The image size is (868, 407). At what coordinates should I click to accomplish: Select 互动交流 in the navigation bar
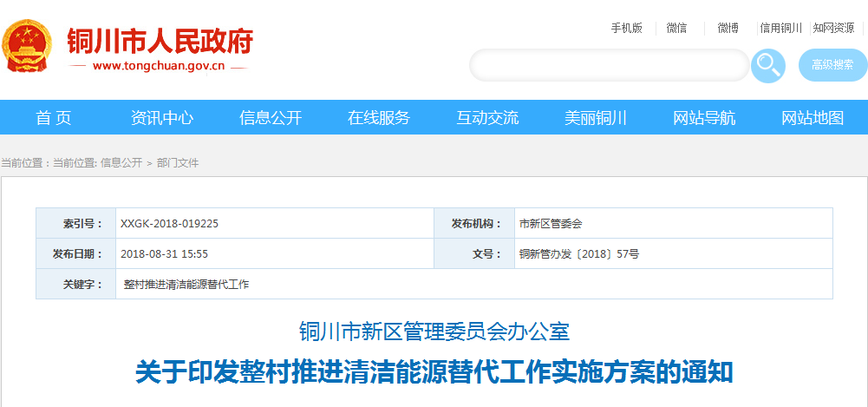(487, 118)
